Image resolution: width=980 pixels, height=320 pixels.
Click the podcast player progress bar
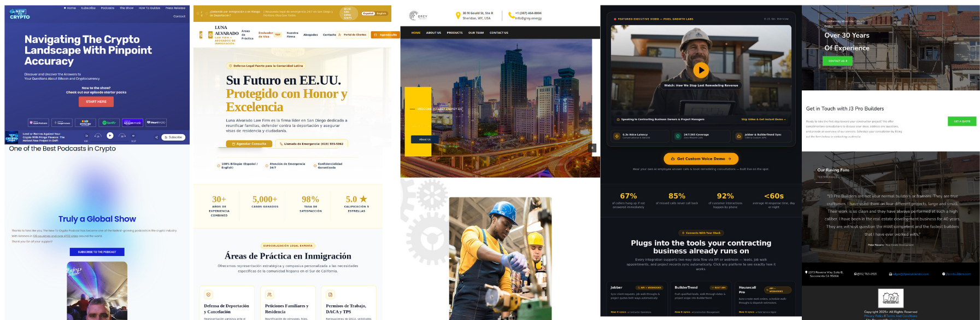tap(110, 141)
